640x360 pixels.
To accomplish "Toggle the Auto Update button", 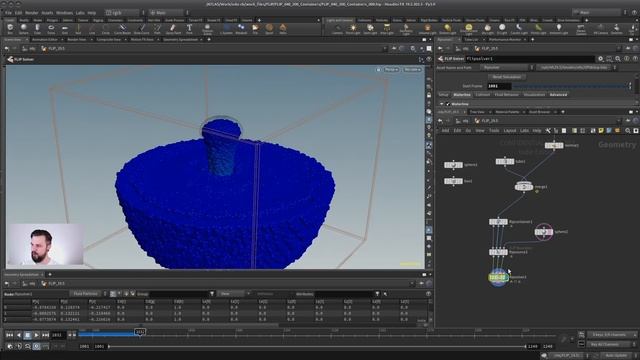I will tap(617, 356).
